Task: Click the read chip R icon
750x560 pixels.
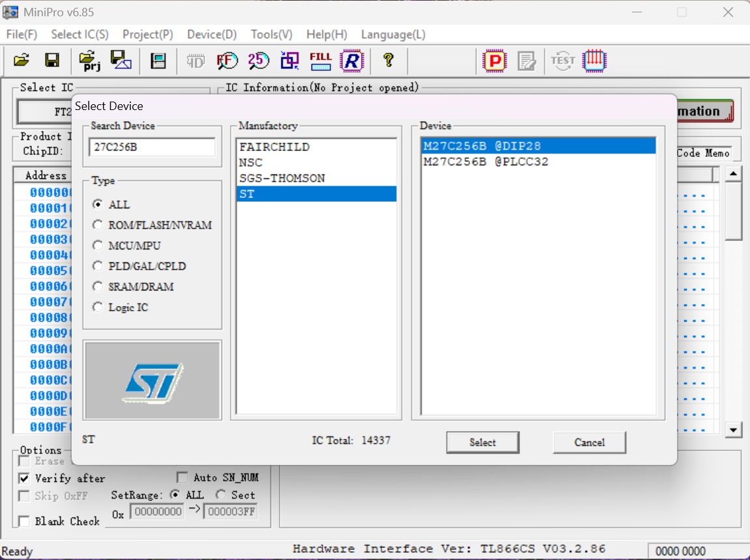Action: [x=352, y=61]
